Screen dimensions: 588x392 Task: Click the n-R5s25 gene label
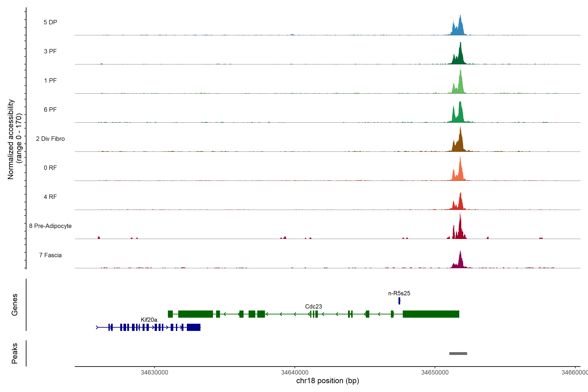(x=399, y=293)
